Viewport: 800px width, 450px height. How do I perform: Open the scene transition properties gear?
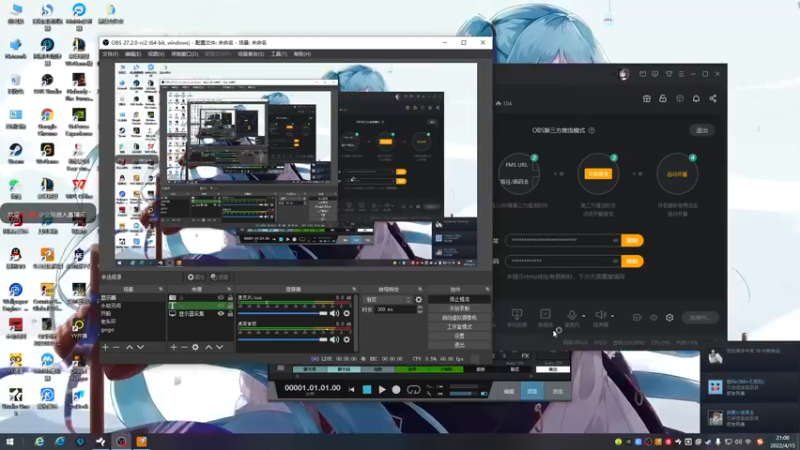click(419, 299)
